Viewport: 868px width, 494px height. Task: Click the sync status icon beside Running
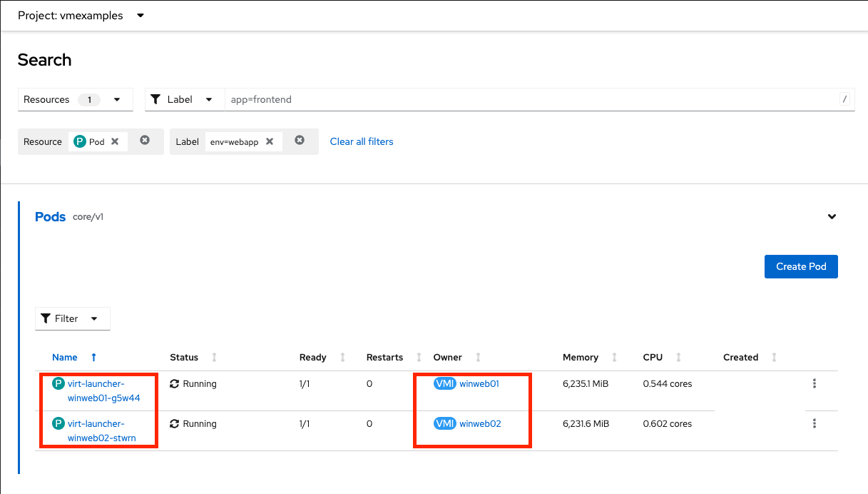(173, 383)
